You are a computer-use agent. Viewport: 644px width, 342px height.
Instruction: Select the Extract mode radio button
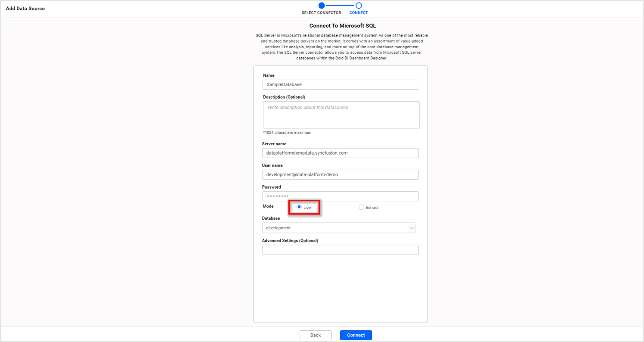click(361, 207)
